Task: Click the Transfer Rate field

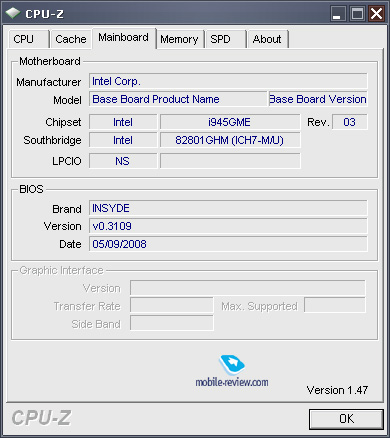Action: point(172,306)
